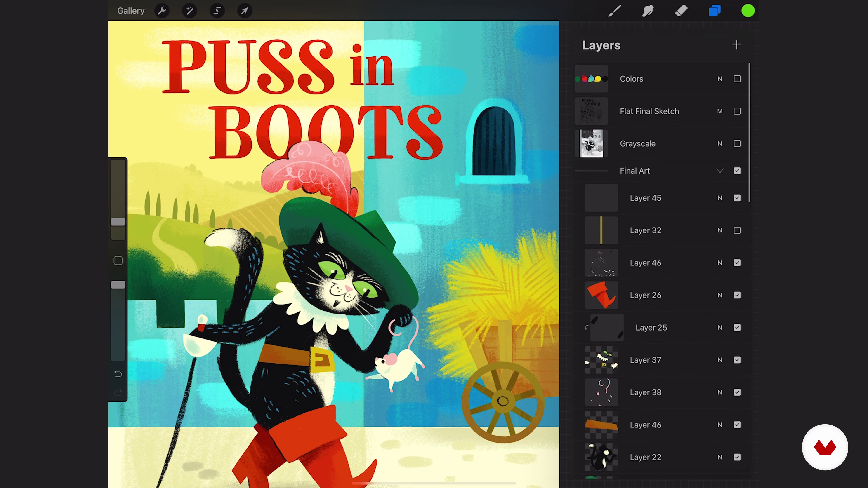The width and height of the screenshot is (868, 488).
Task: Close the Layers panel icon
Action: click(715, 11)
